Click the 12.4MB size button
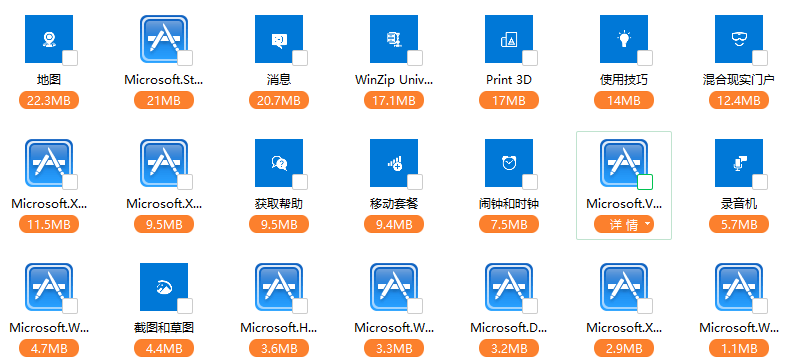The width and height of the screenshot is (788, 364). point(739,100)
